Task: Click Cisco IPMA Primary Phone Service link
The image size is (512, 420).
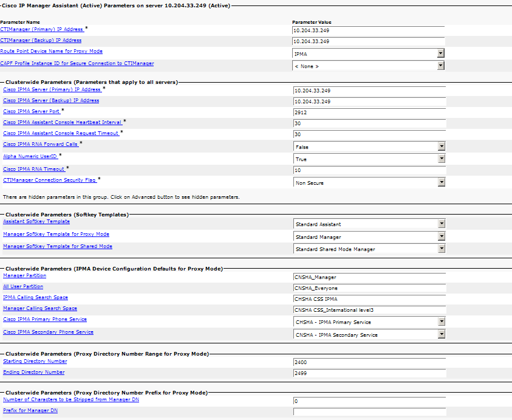Action: (x=45, y=319)
